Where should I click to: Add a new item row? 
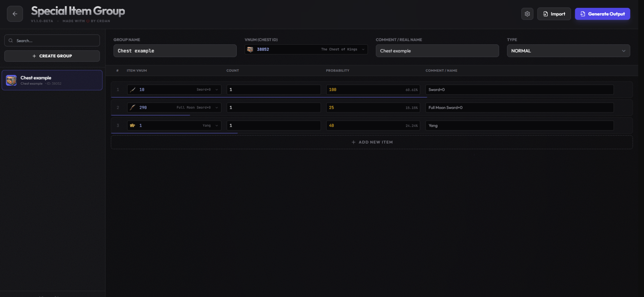tap(372, 142)
